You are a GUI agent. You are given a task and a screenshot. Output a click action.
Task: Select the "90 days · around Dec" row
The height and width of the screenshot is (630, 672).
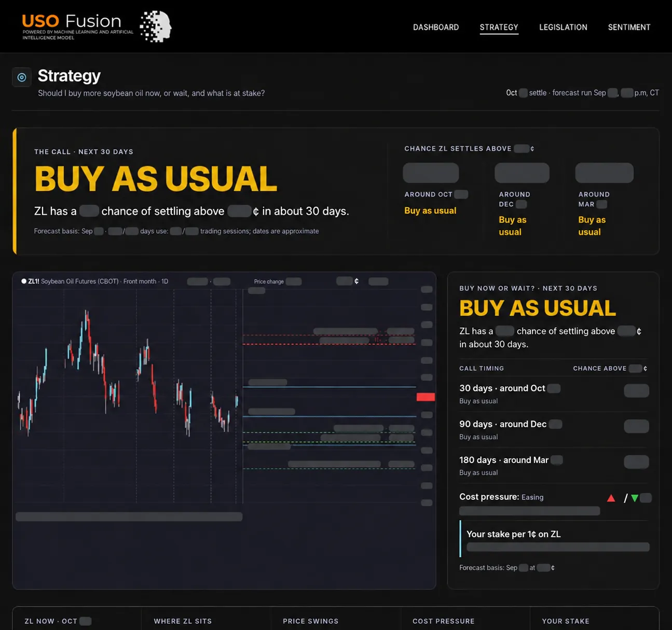(x=554, y=430)
